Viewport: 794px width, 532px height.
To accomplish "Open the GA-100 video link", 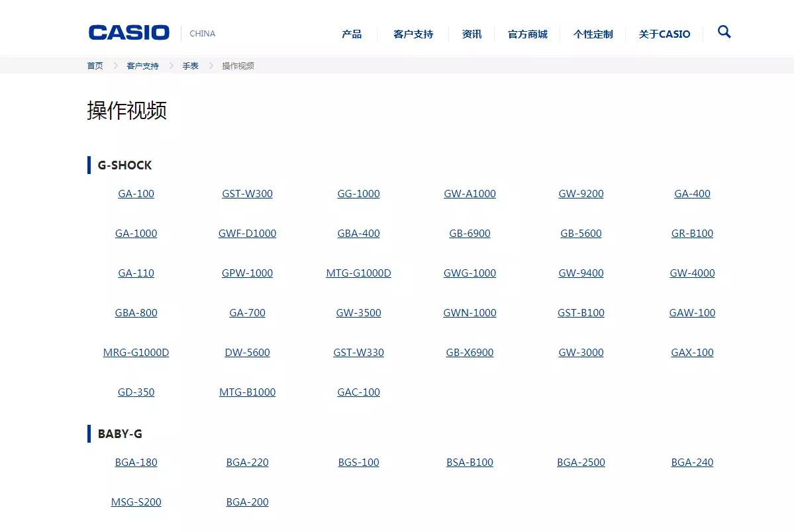I will click(x=136, y=193).
